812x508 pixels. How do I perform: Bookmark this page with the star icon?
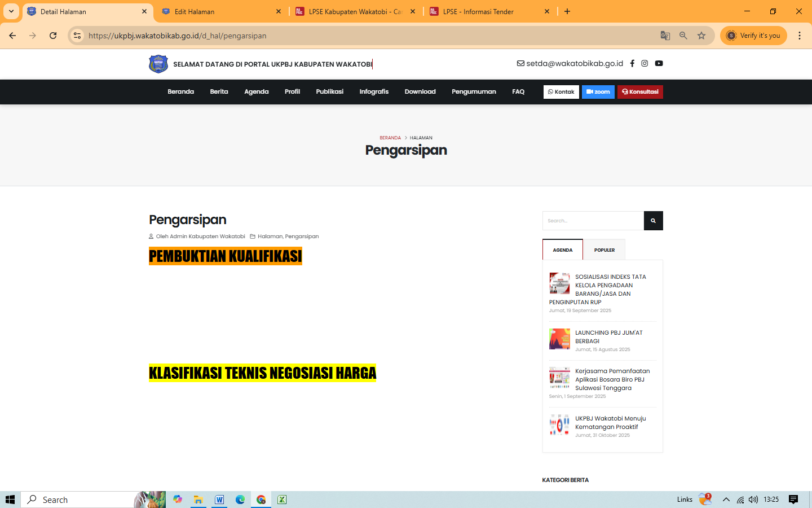coord(701,36)
